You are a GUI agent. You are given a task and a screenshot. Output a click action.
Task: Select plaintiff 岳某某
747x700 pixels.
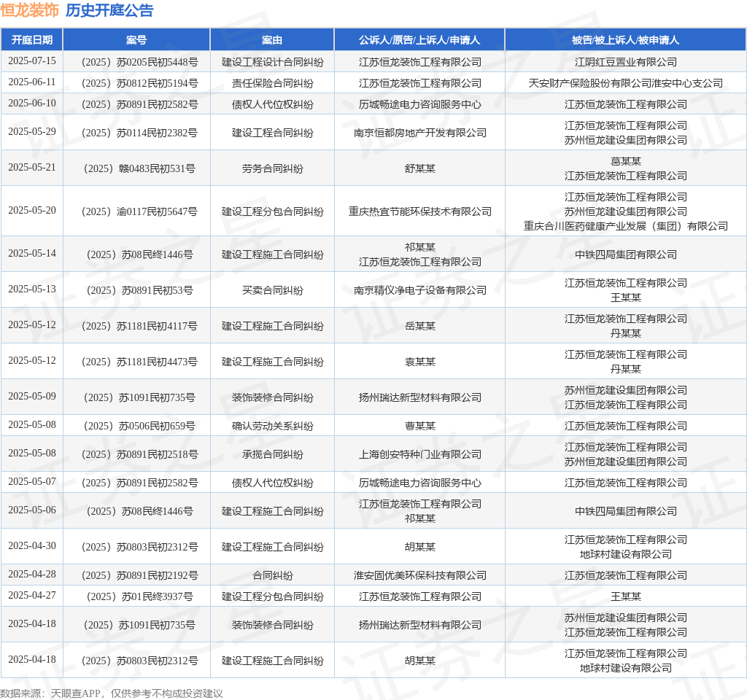(x=419, y=326)
